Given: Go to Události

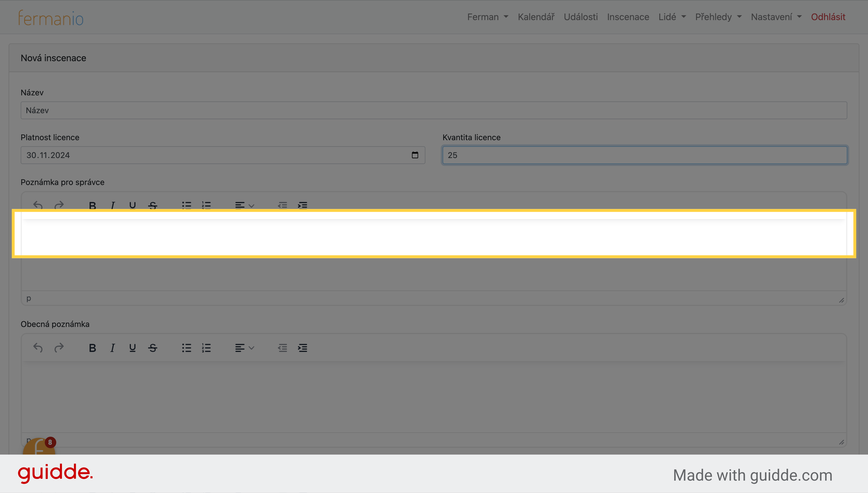Looking at the screenshot, I should tap(581, 17).
